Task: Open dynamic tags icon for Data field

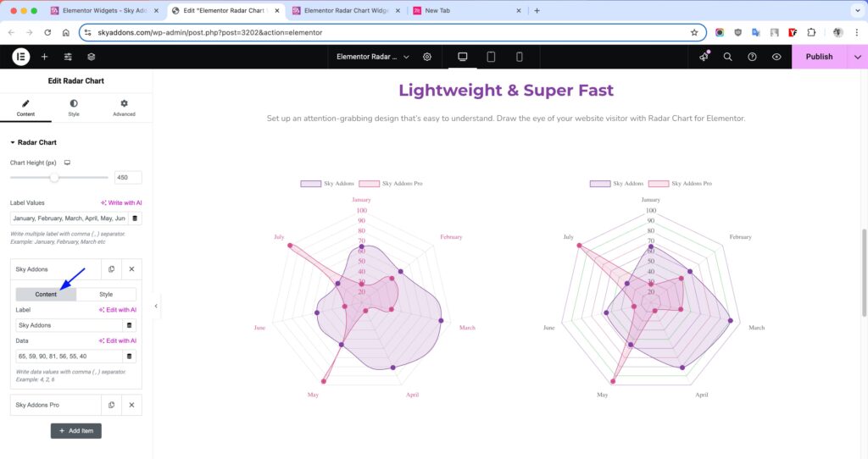Action: 130,357
